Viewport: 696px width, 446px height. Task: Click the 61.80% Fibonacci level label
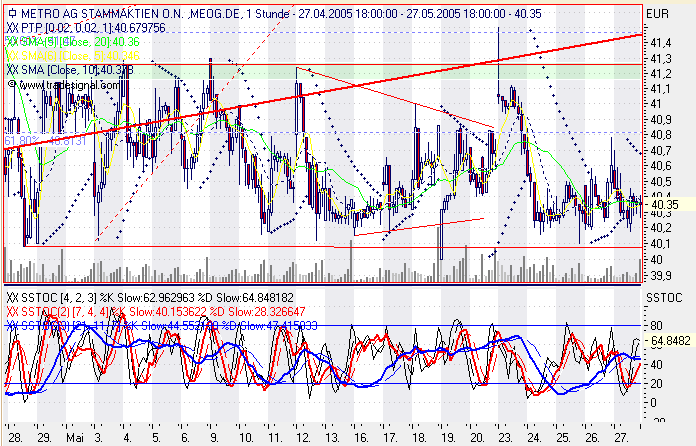pos(45,141)
